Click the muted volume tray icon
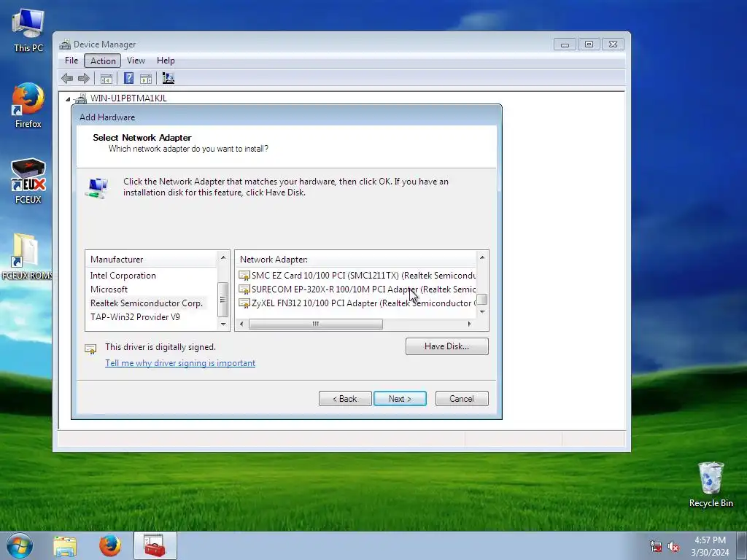 point(673,547)
